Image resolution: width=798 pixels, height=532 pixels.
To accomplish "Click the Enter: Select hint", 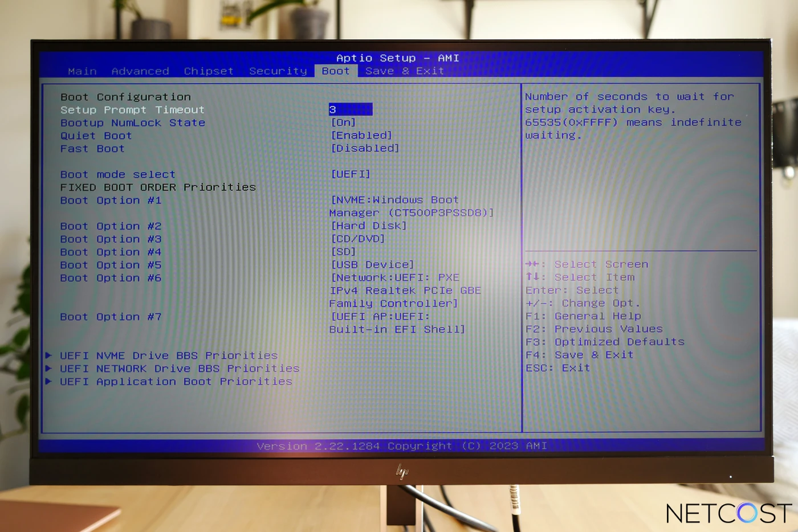I will [572, 290].
